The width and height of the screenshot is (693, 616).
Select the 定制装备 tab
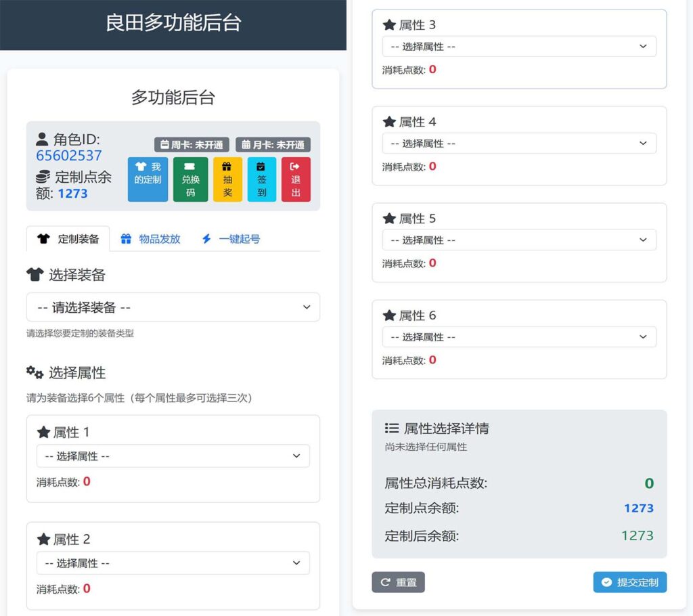[x=68, y=239]
